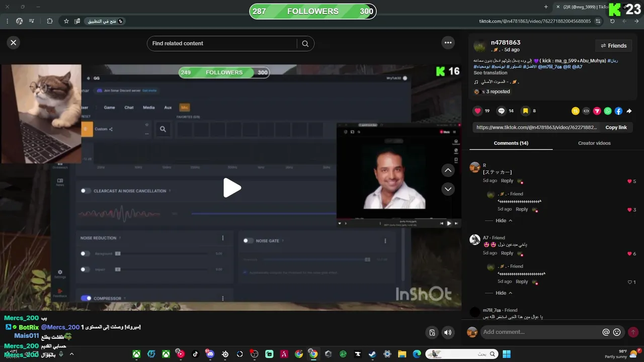Close the TikTok video viewer
644x362 pixels.
click(14, 43)
